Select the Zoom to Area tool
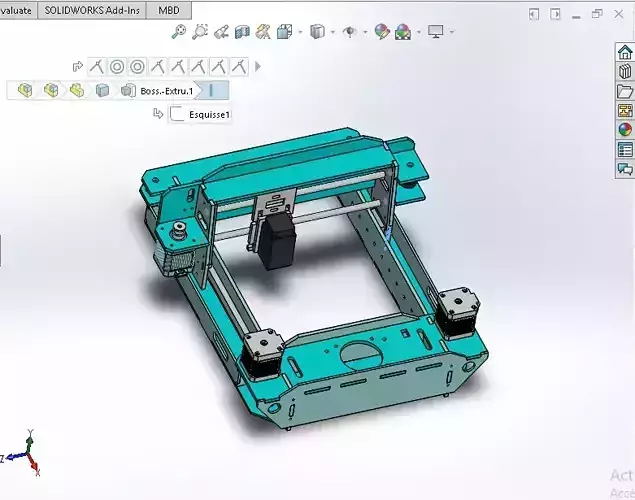Screen dimensions: 635x500 point(200,32)
